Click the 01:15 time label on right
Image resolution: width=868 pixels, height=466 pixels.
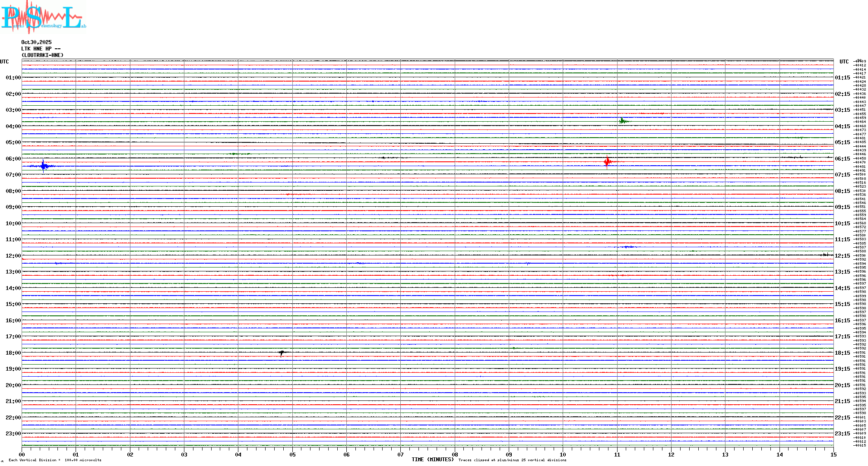842,78
